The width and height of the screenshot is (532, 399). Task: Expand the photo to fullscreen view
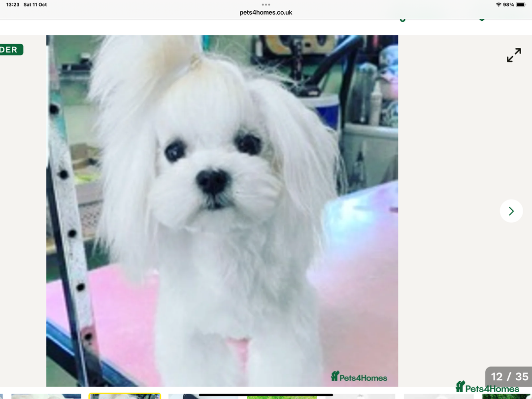(514, 55)
